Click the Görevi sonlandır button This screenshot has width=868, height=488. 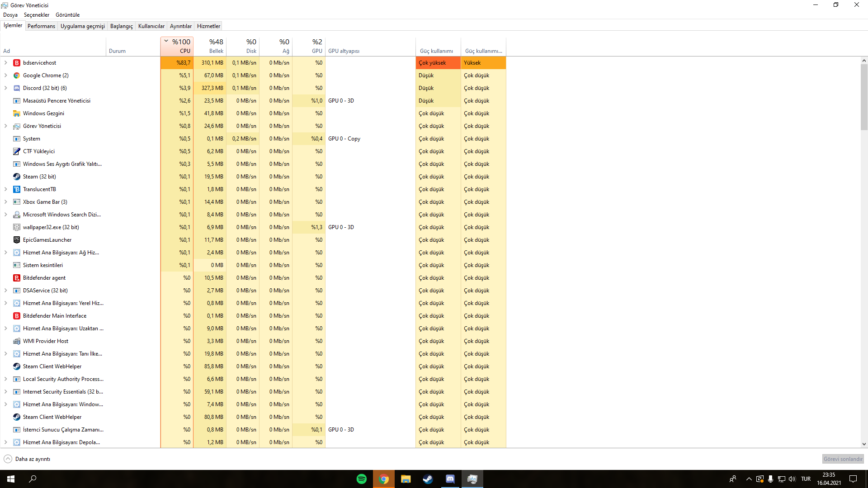843,459
